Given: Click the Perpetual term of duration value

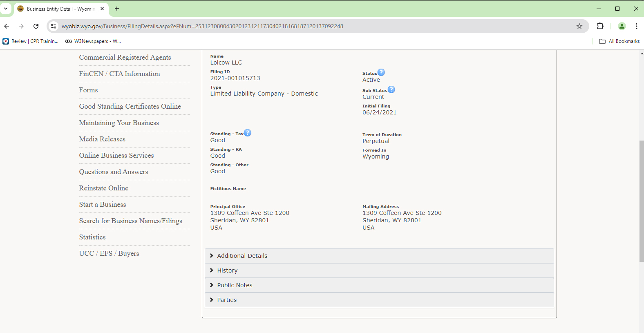Looking at the screenshot, I should [x=376, y=141].
